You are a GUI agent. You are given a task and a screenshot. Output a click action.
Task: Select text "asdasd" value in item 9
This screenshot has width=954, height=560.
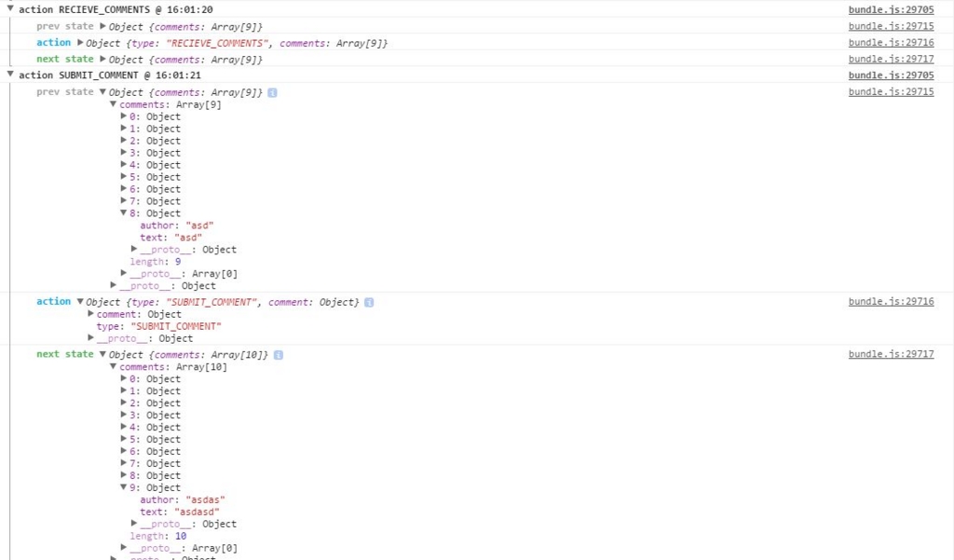(197, 512)
